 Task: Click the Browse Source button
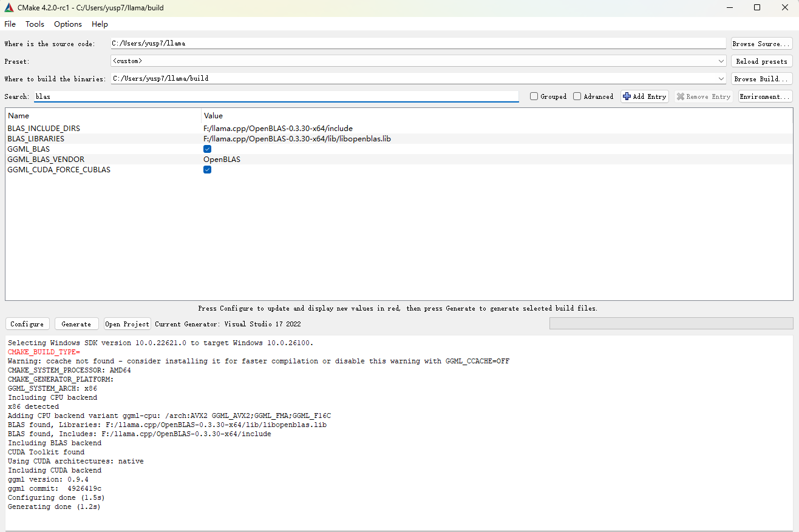tap(761, 44)
